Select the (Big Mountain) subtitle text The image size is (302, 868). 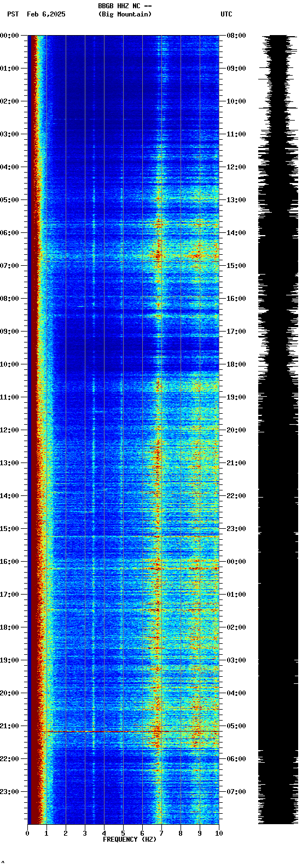click(x=125, y=14)
